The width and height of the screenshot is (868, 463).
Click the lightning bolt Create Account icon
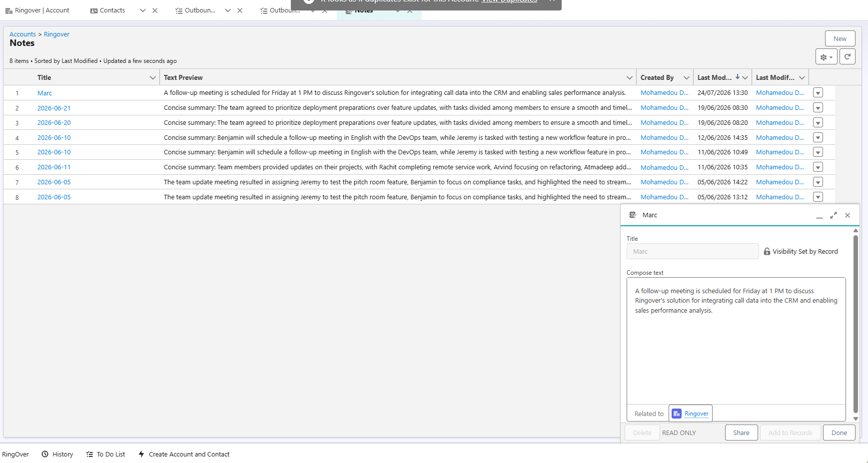pyautogui.click(x=141, y=454)
